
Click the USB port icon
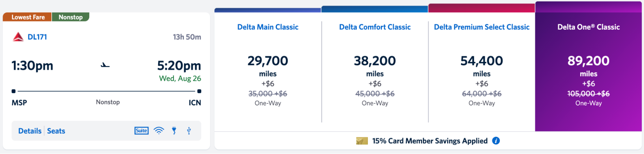point(189,130)
